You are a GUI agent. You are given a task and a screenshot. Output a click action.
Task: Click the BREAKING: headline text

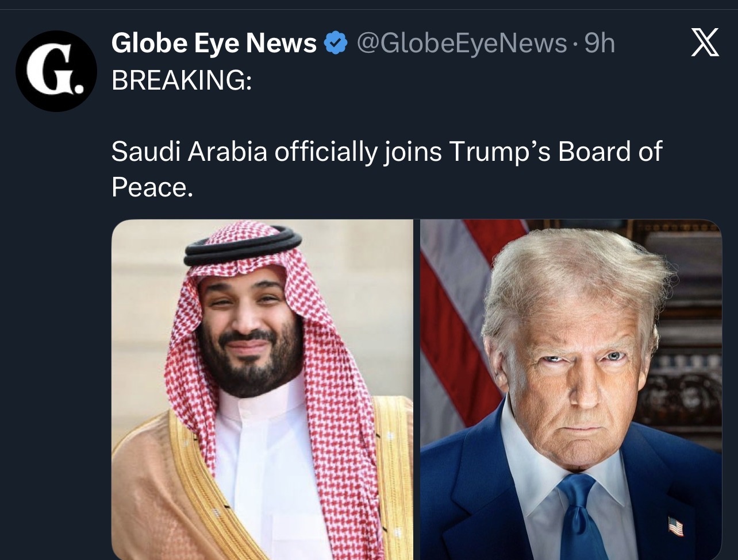click(x=182, y=80)
